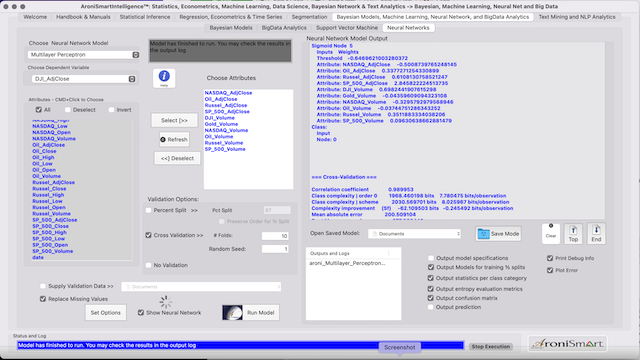Click the Refresh button icon
This screenshot has width=640, height=360.
(163, 140)
